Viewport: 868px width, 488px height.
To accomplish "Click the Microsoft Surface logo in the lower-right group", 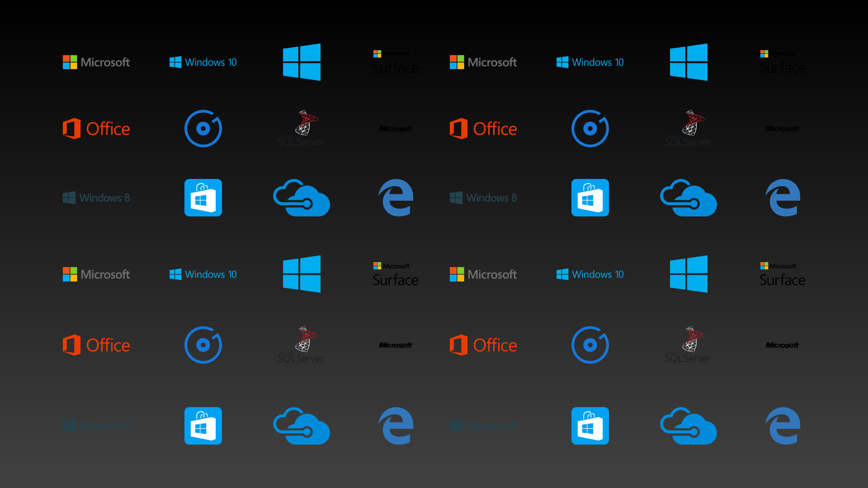I will click(783, 274).
